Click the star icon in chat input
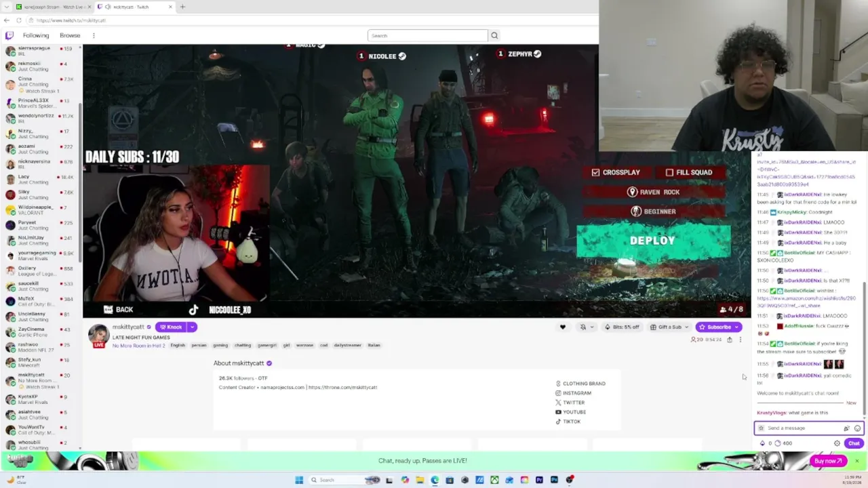This screenshot has height=488, width=868. pos(761,428)
